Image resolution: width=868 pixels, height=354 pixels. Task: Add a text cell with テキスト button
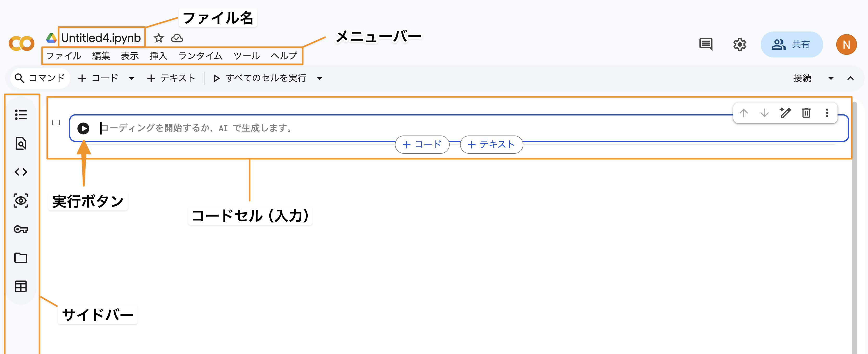coord(171,78)
